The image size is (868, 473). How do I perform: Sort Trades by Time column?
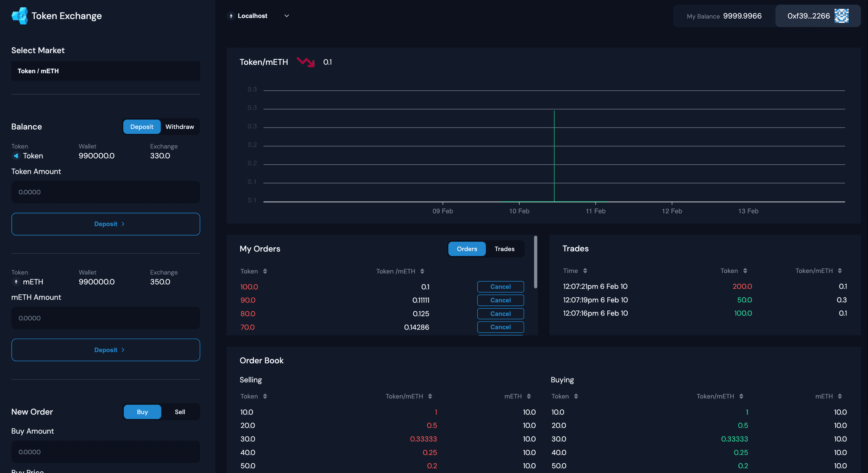[585, 271]
